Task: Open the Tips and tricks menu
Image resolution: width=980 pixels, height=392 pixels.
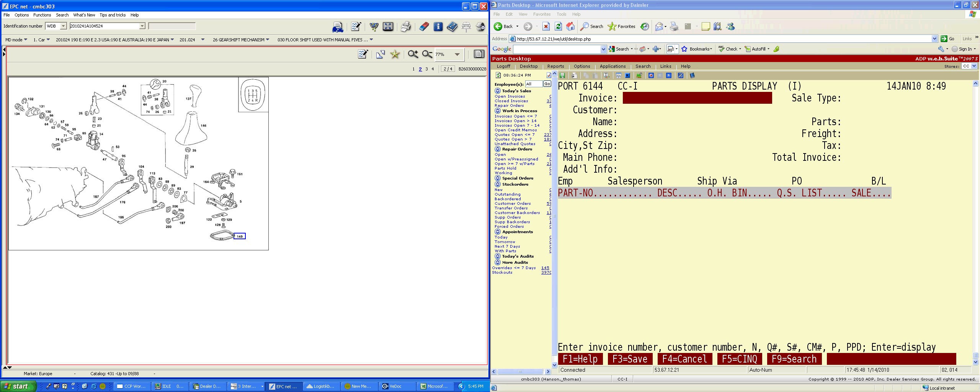Action: coord(113,15)
